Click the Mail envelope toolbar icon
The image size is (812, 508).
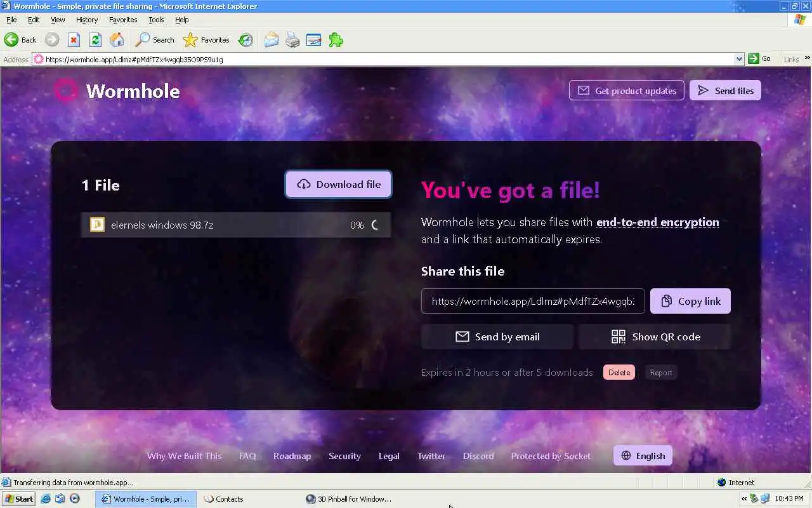point(272,39)
